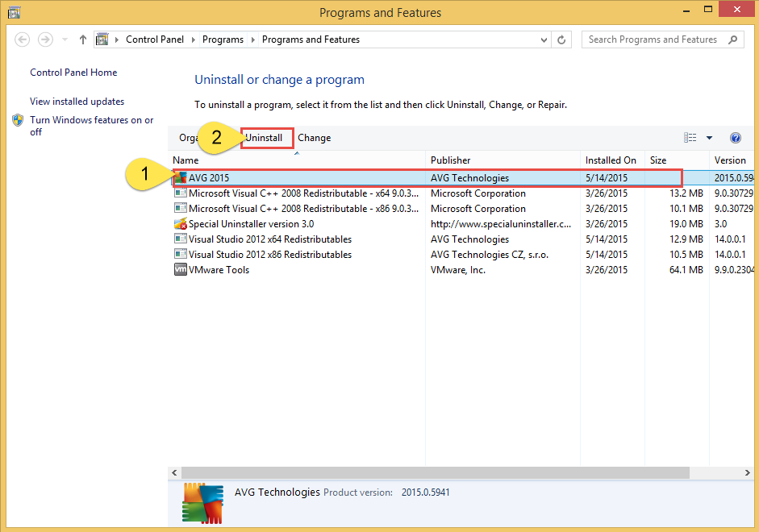Sort by the Size column header
The height and width of the screenshot is (532, 759).
click(677, 160)
